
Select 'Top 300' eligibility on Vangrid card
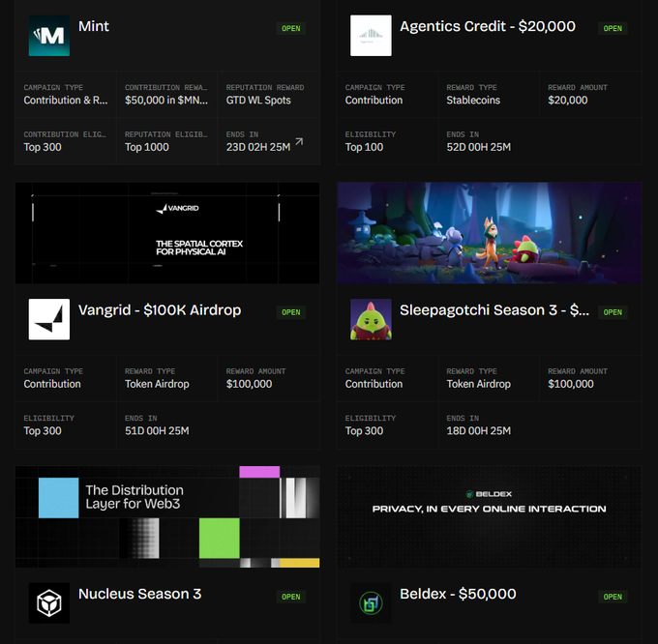[x=43, y=431]
